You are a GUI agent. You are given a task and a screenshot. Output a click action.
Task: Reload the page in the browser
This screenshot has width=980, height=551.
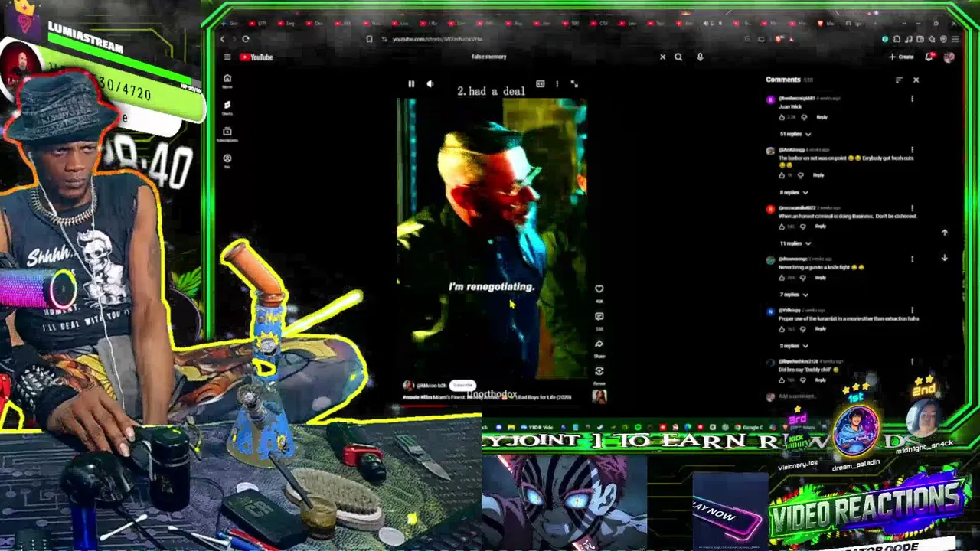click(x=246, y=39)
